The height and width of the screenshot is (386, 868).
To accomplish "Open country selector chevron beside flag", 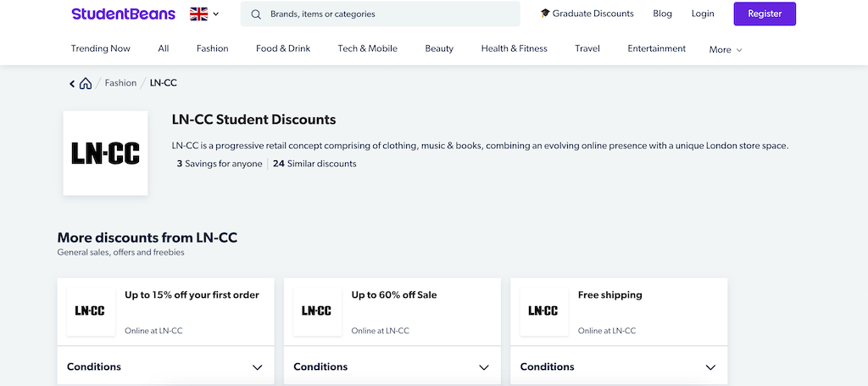I will (216, 14).
